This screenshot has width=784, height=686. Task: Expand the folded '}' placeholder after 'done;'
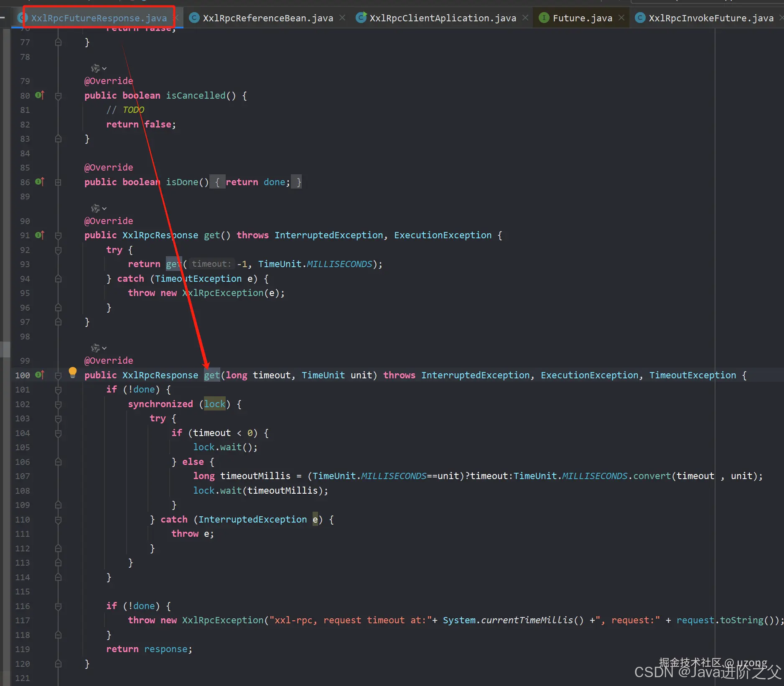[297, 182]
